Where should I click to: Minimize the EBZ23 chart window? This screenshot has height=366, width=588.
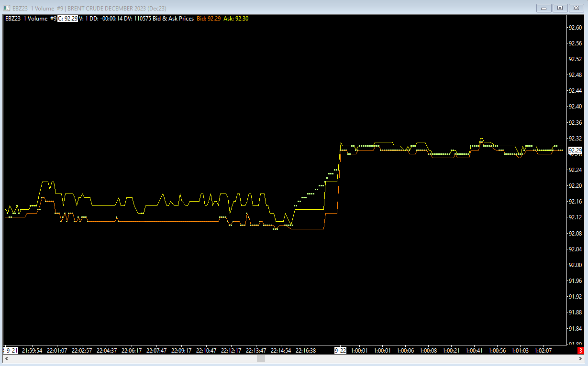point(544,8)
